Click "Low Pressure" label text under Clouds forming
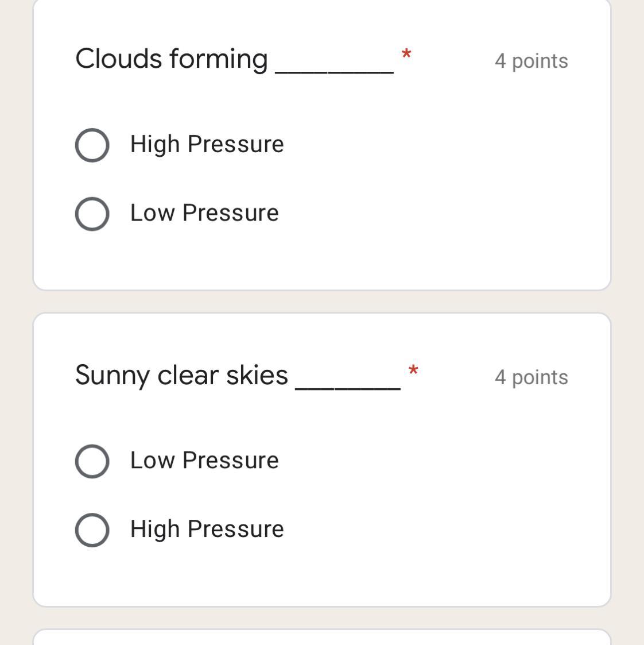 point(204,213)
